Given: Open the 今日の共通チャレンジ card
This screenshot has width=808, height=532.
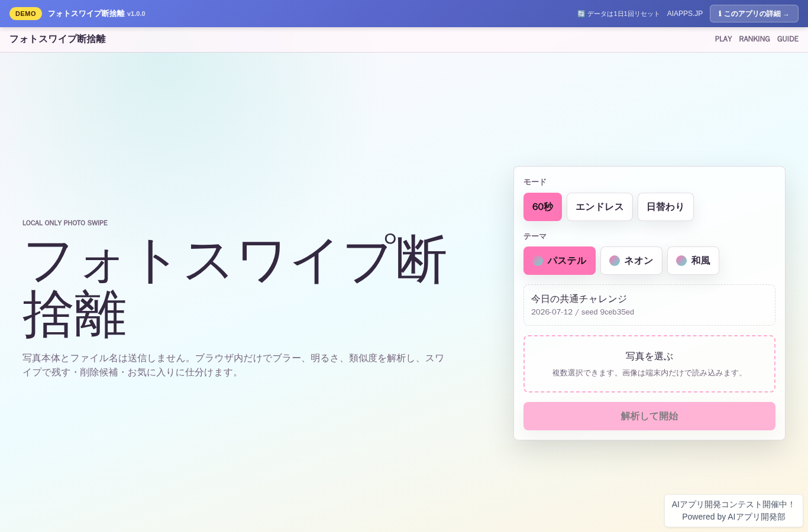Looking at the screenshot, I should (649, 305).
